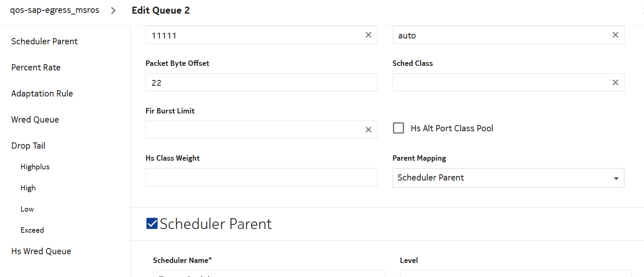Clear the 11111 field value

pyautogui.click(x=368, y=35)
